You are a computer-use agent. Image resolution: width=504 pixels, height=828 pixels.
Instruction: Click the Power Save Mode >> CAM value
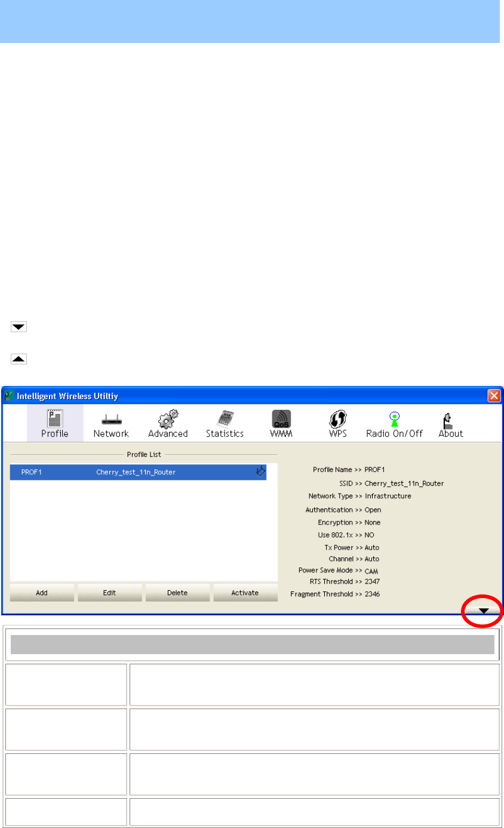pyautogui.click(x=371, y=571)
